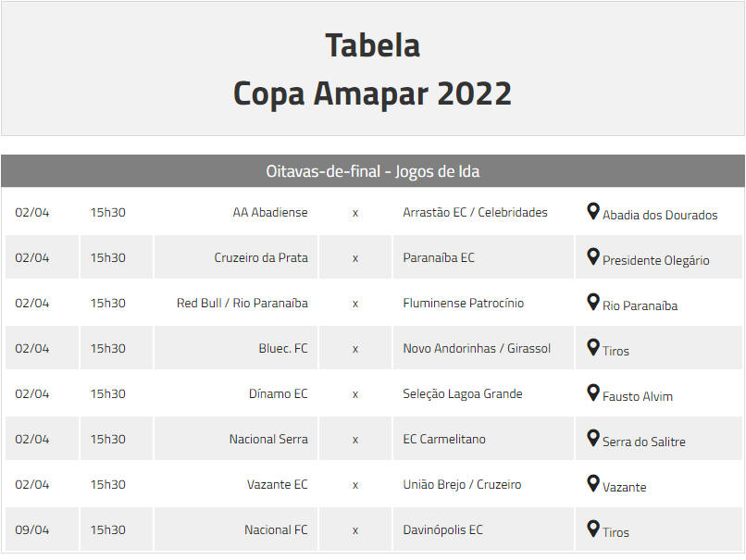The image size is (746, 560).
Task: Click the location pin in the Bluec. FC row
Action: [592, 347]
